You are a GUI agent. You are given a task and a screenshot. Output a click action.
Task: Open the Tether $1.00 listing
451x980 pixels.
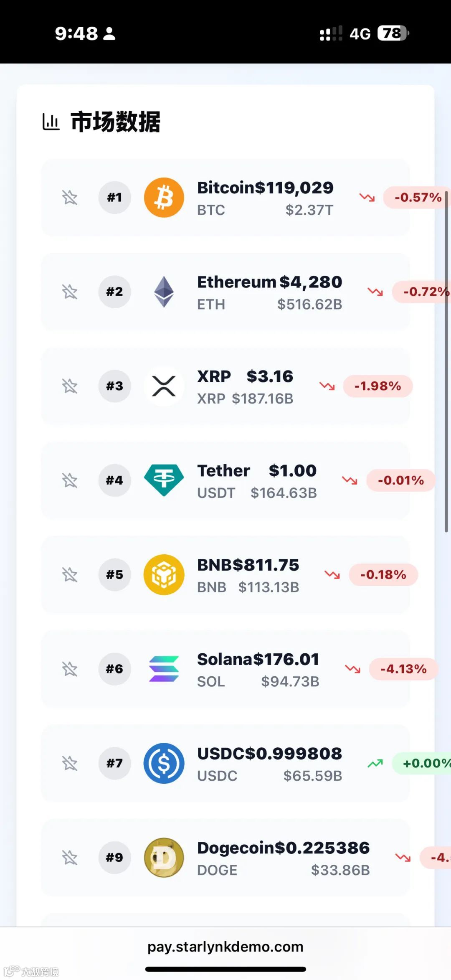pyautogui.click(x=225, y=480)
